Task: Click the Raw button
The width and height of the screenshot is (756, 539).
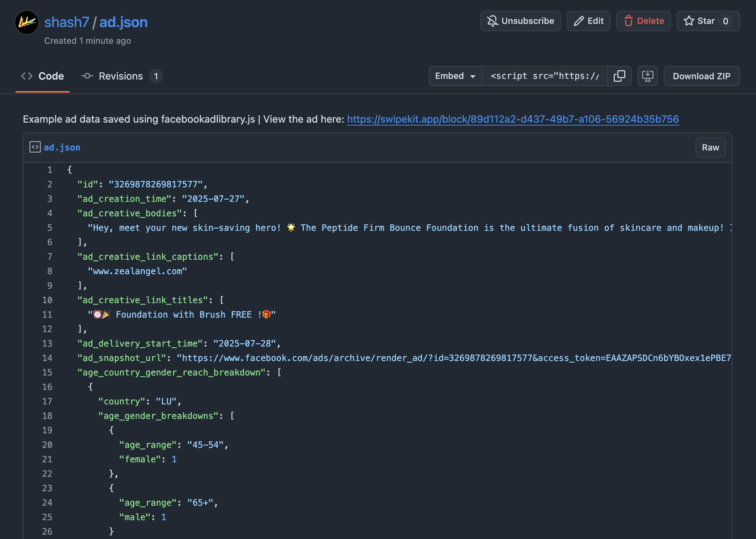Action: [x=710, y=147]
